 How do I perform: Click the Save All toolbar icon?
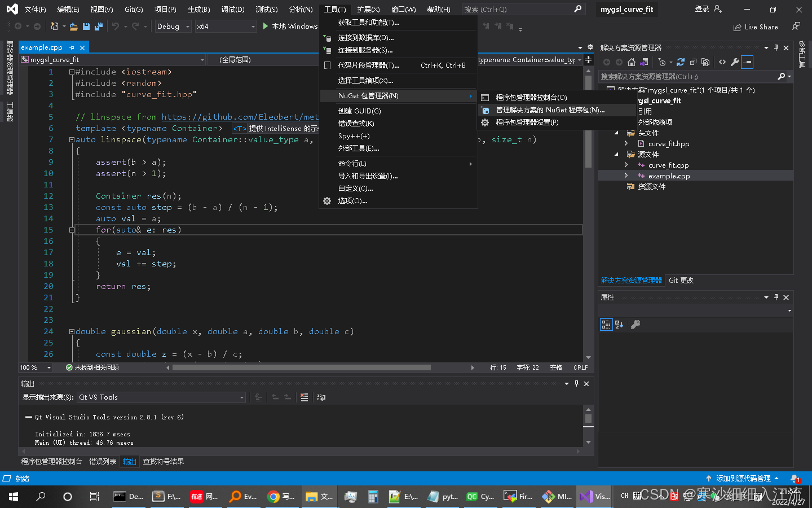pos(98,26)
